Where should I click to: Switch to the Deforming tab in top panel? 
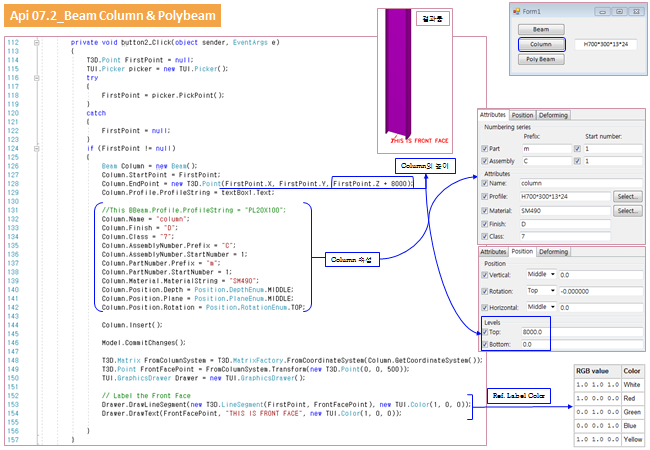click(x=556, y=115)
